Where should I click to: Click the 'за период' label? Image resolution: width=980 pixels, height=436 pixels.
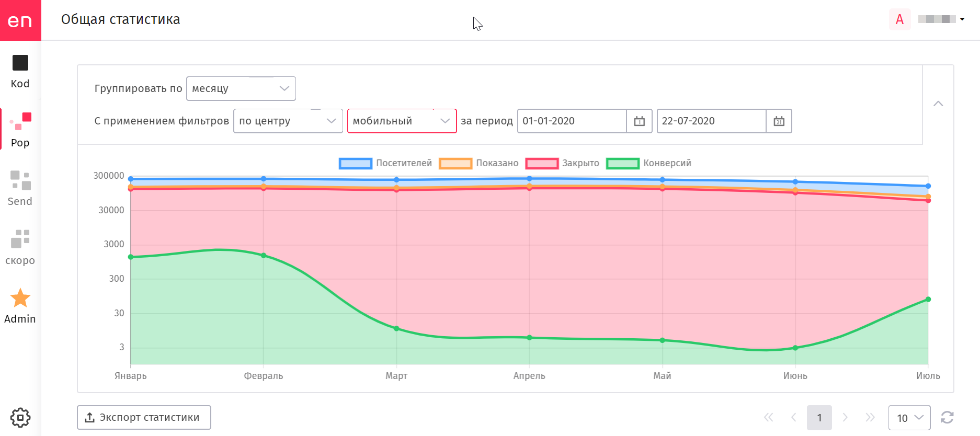[487, 121]
